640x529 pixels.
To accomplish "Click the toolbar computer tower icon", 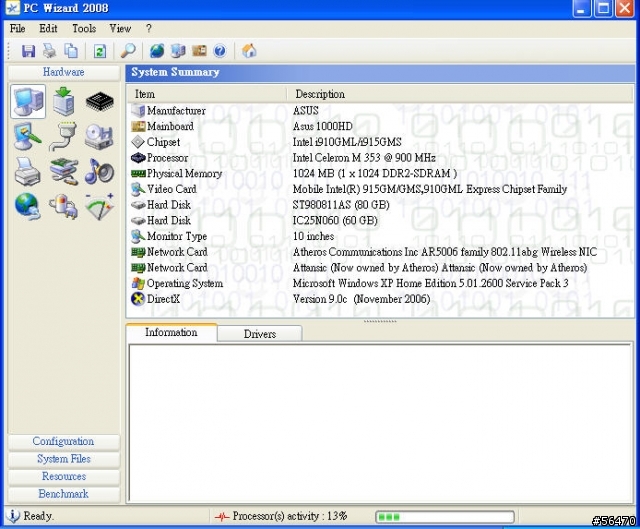I will 178,51.
